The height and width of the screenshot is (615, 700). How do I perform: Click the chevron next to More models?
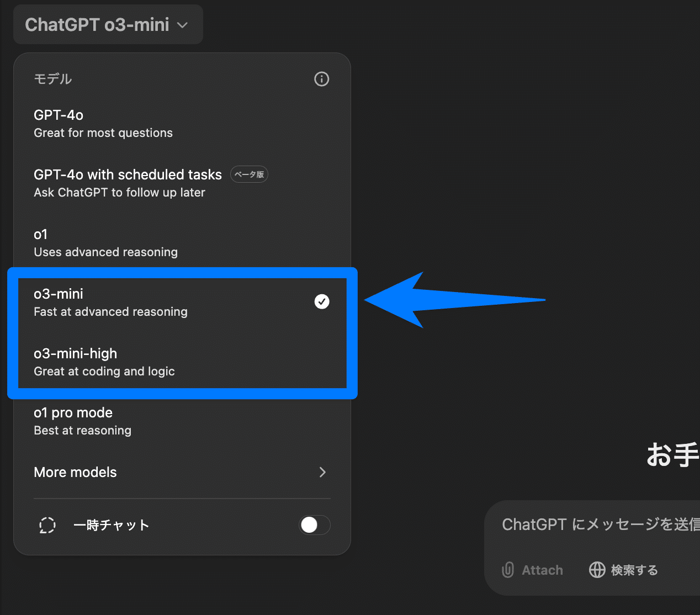coord(322,473)
